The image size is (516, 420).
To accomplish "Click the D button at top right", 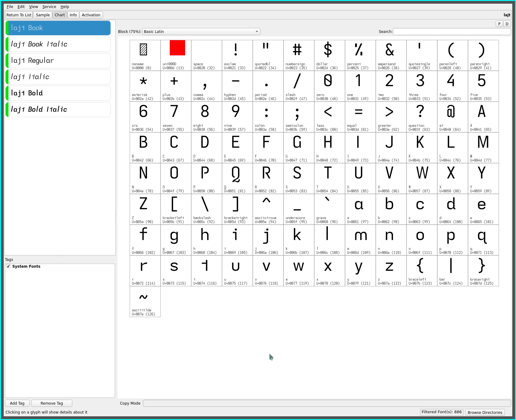I will coord(507,24).
